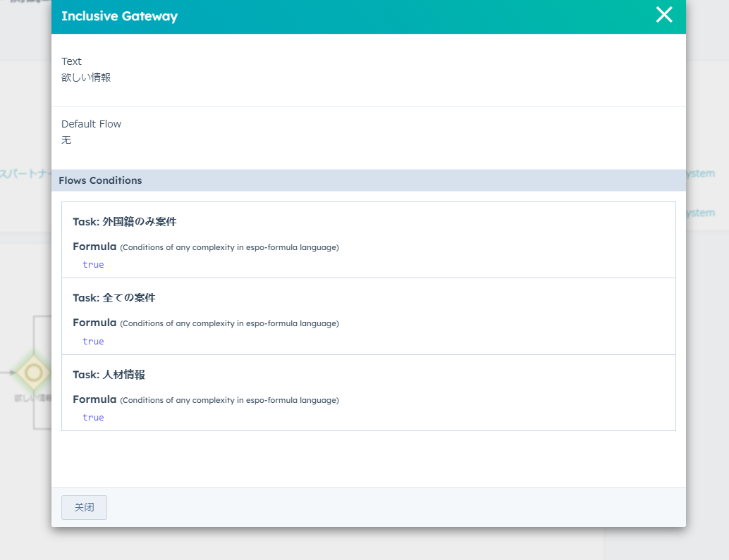Click the upper System link behind the dialog
Image resolution: width=729 pixels, height=560 pixels.
(701, 173)
